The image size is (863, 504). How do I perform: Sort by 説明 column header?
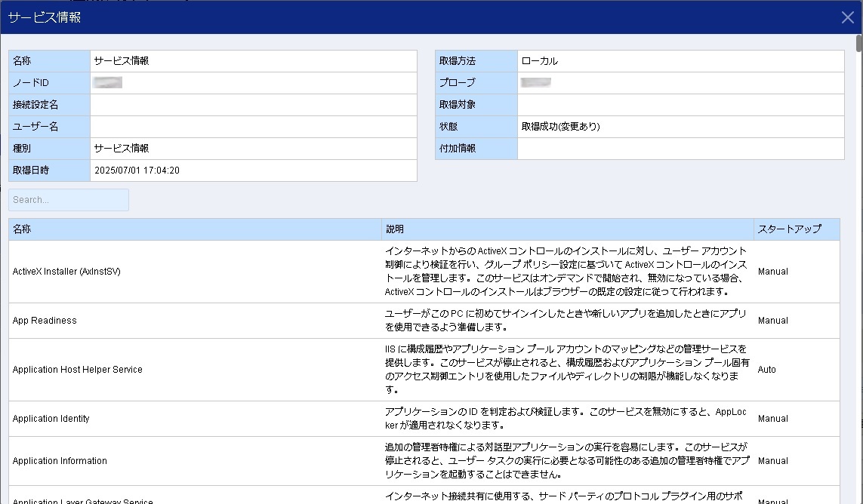pos(568,229)
